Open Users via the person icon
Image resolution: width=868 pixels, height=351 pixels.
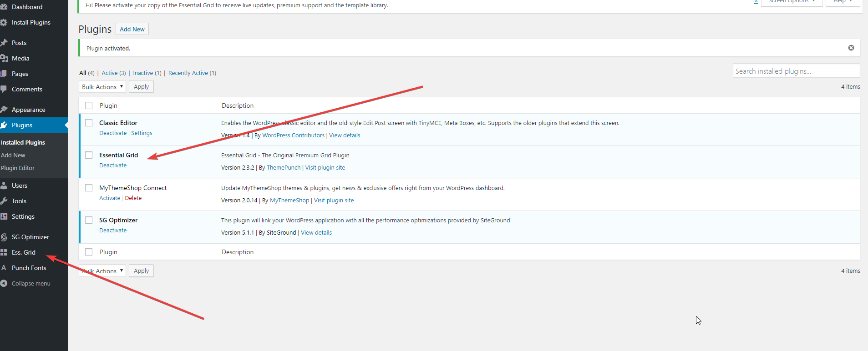pos(4,186)
